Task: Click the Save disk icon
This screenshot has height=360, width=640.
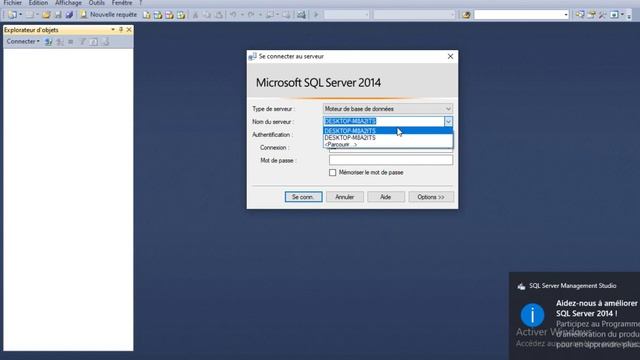Action: [x=58, y=15]
